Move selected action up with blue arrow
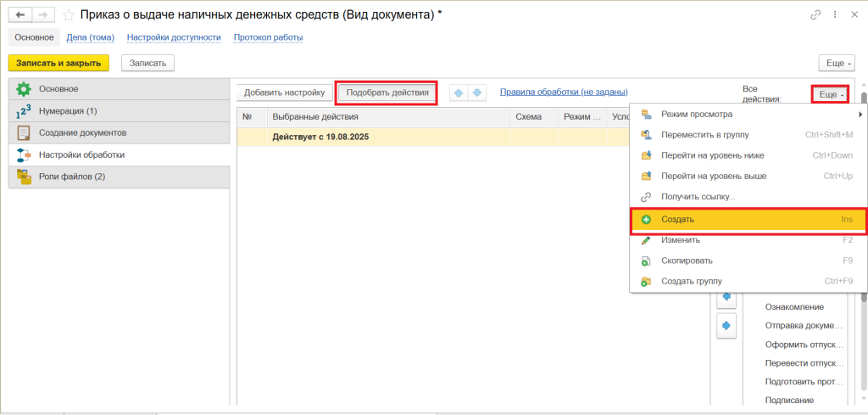Image resolution: width=868 pixels, height=415 pixels. 459,93
